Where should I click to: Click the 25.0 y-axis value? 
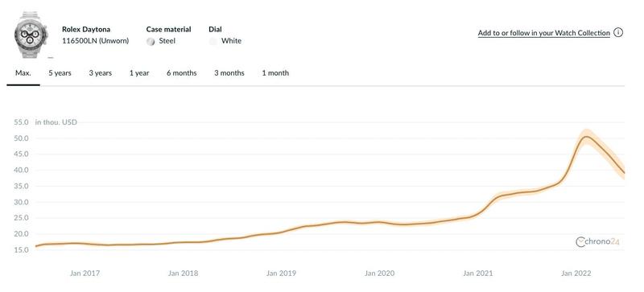[x=21, y=218]
